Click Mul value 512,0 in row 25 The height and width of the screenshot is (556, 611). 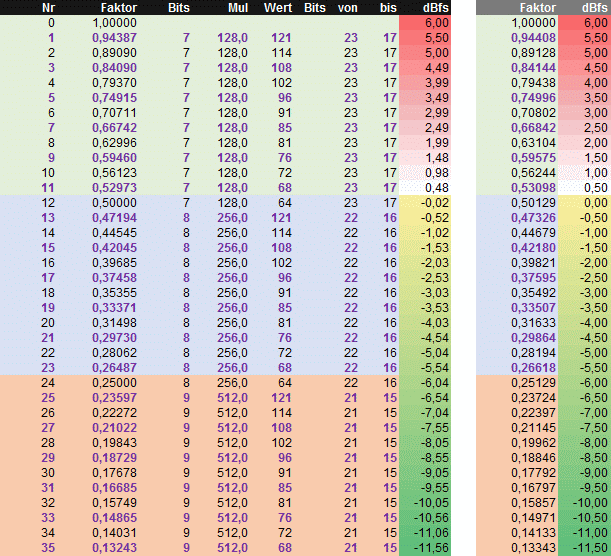[x=232, y=398]
